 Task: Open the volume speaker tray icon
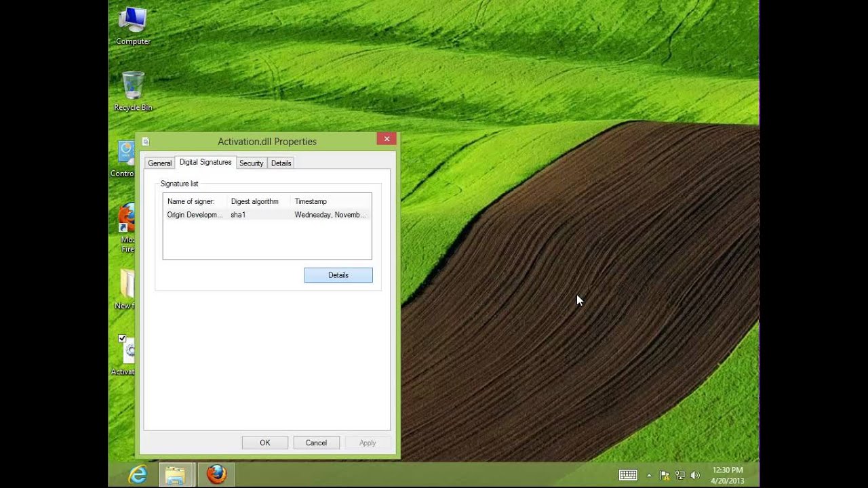coord(695,475)
